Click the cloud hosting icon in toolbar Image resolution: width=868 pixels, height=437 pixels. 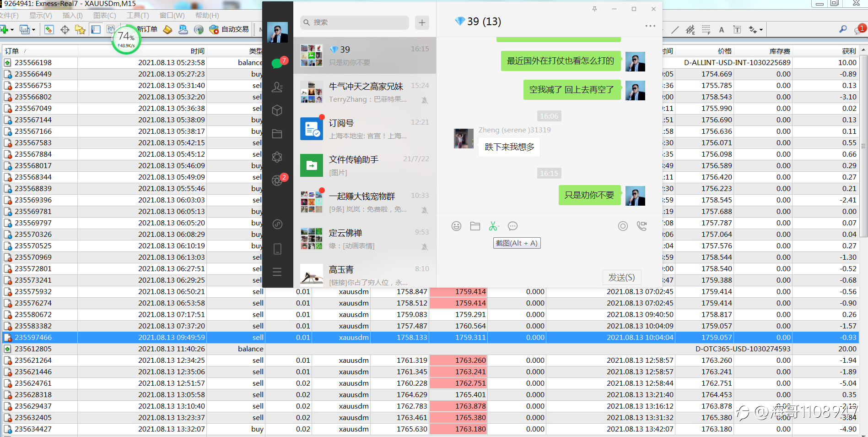coord(183,29)
